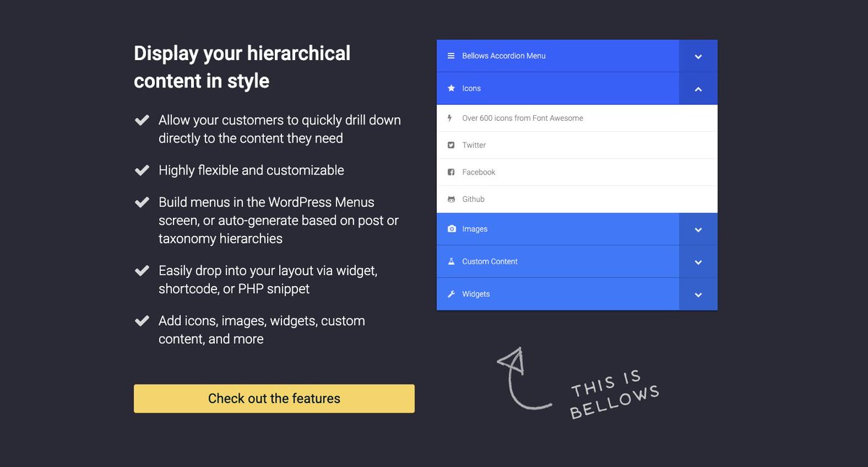
Task: Expand the Images section chevron
Action: click(x=698, y=230)
